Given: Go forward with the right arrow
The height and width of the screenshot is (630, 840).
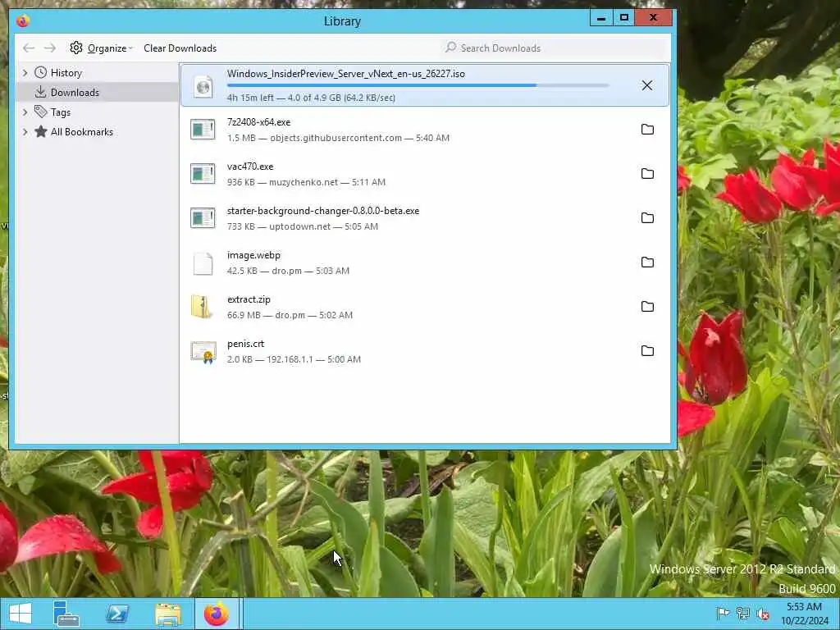Looking at the screenshot, I should [x=50, y=48].
